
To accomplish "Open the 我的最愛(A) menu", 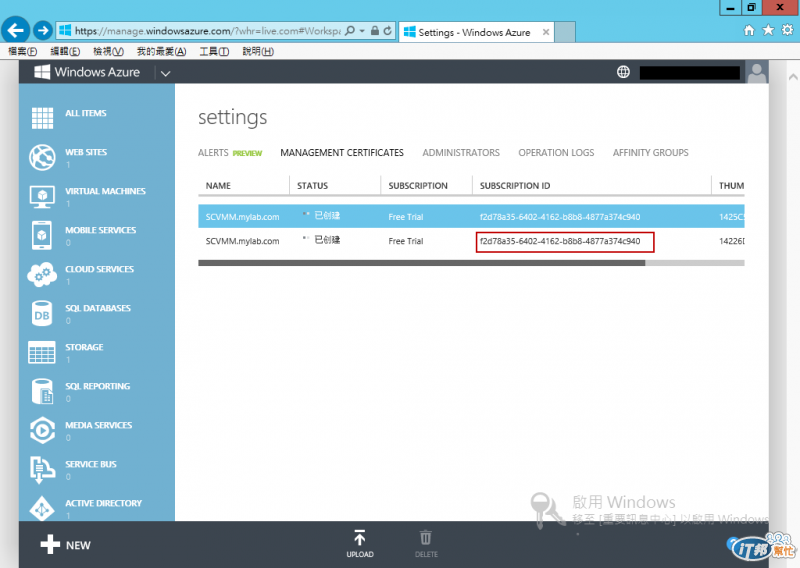I will pyautogui.click(x=161, y=51).
